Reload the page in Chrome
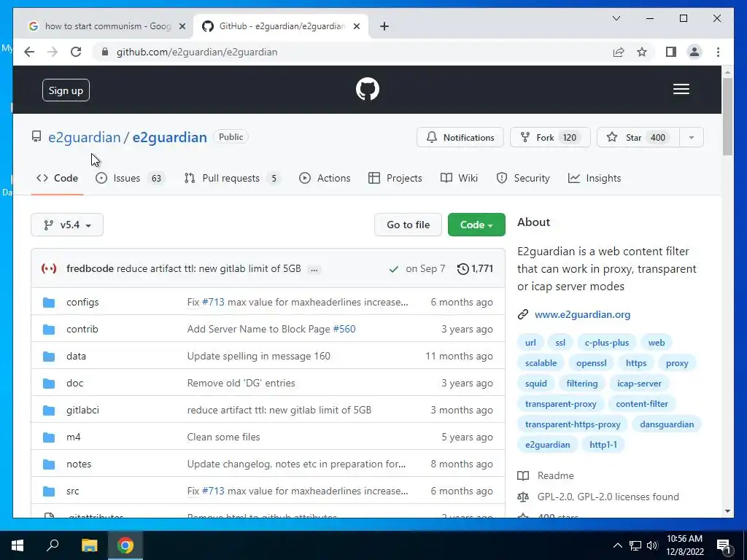The image size is (747, 560). (76, 52)
